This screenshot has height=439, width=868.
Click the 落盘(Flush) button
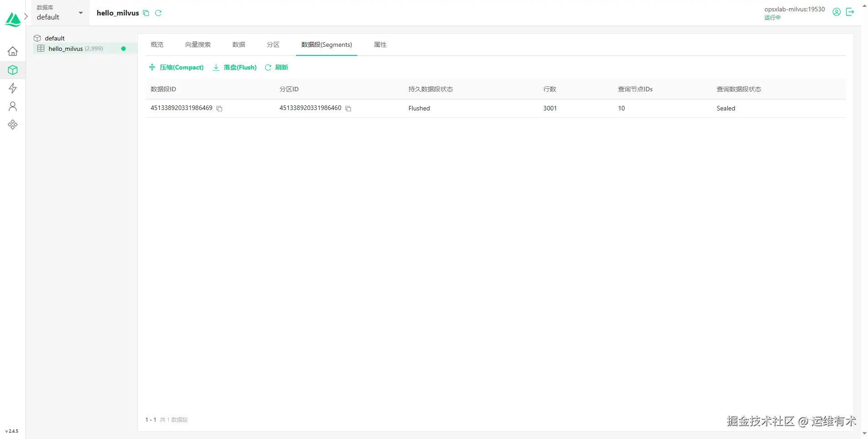coord(234,67)
